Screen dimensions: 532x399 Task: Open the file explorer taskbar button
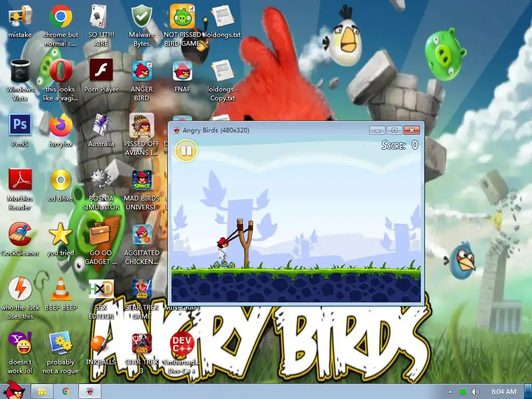[42, 392]
